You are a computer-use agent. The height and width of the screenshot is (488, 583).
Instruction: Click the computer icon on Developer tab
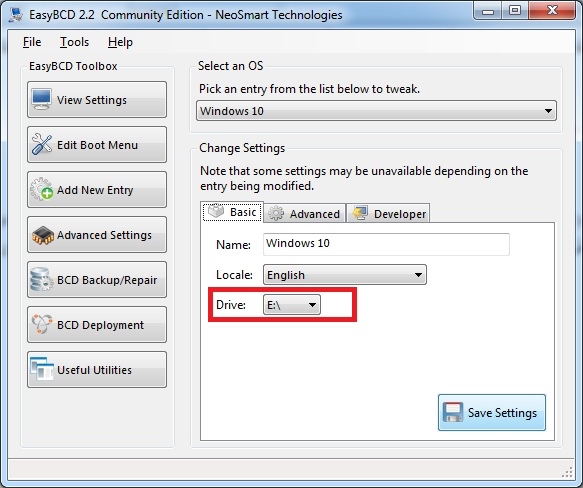[360, 213]
